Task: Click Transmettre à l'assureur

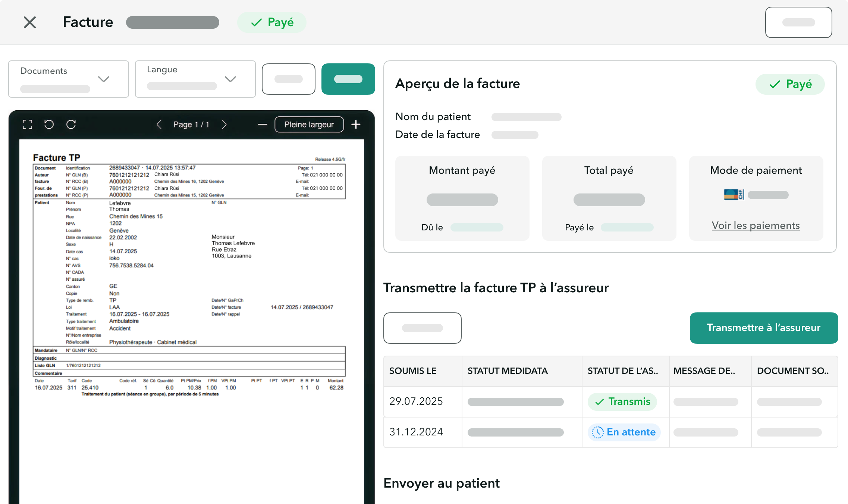Action: click(x=763, y=328)
